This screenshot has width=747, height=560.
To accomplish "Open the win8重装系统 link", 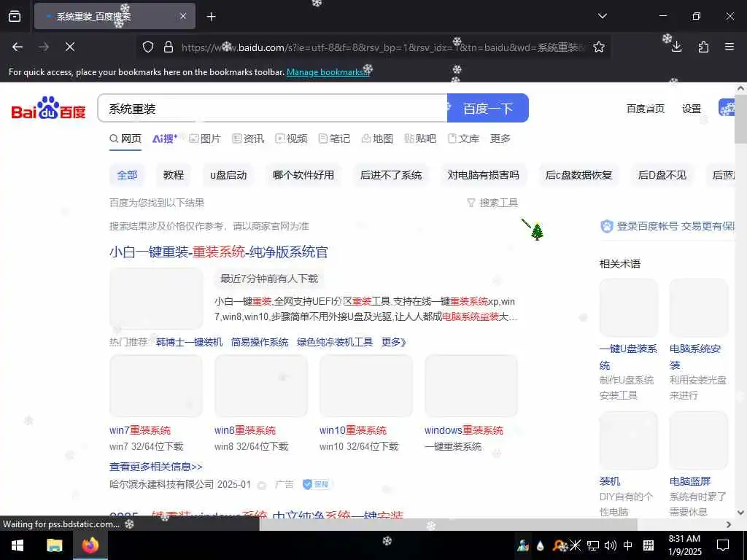I will point(245,430).
